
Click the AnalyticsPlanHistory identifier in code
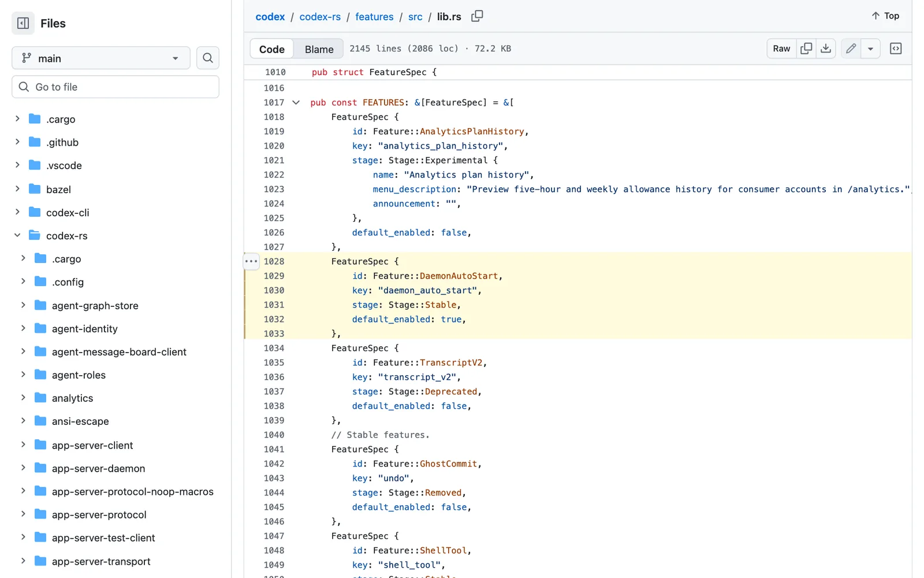(472, 131)
